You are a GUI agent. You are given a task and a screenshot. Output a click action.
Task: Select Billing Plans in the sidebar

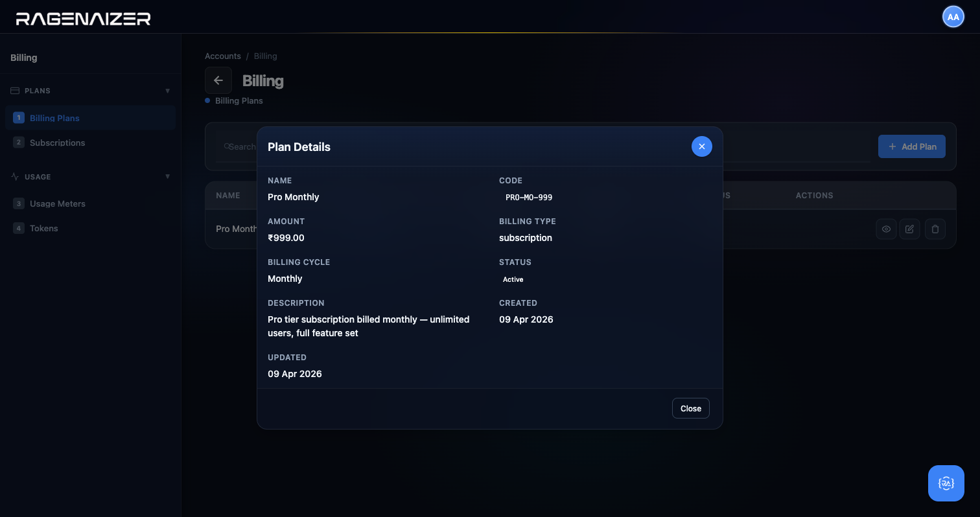click(x=90, y=118)
